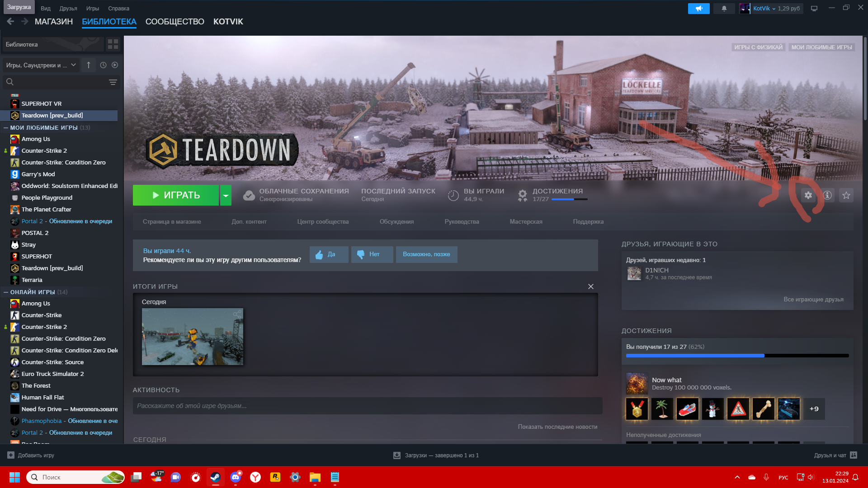Add Teardown to favorites with star icon

click(x=846, y=195)
